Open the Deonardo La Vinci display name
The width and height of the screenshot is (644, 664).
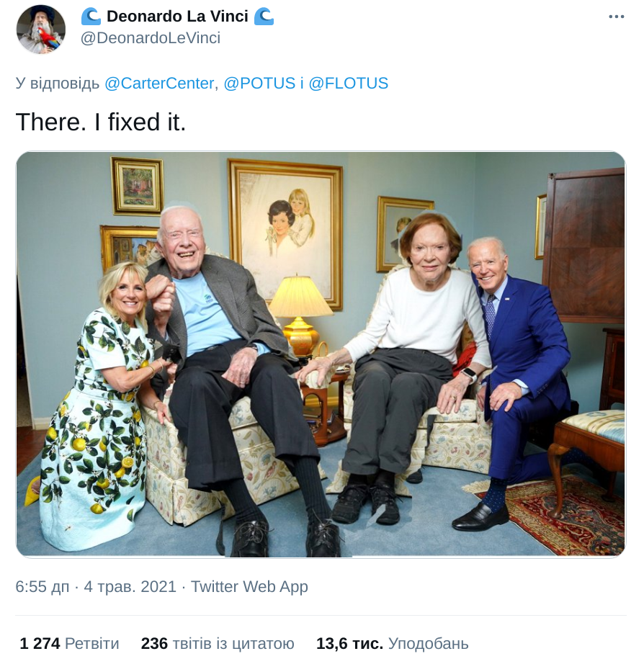click(177, 17)
